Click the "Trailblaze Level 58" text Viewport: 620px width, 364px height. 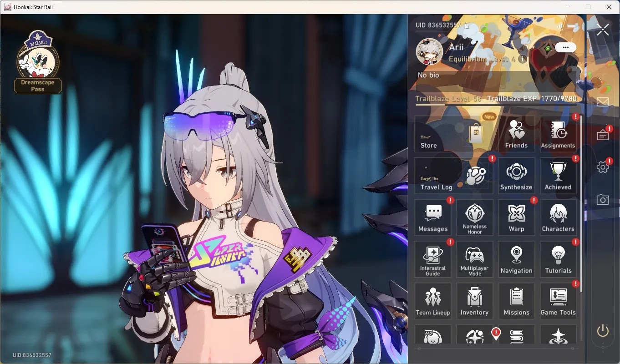448,99
